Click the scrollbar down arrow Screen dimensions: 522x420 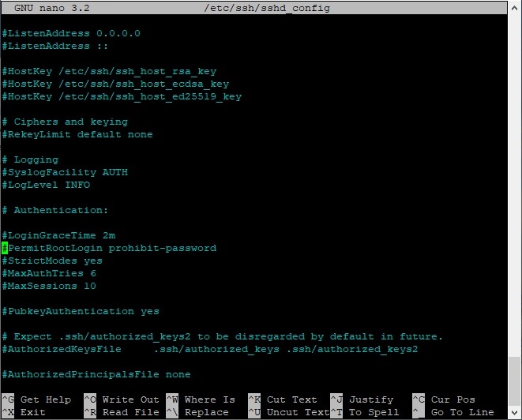(x=515, y=413)
